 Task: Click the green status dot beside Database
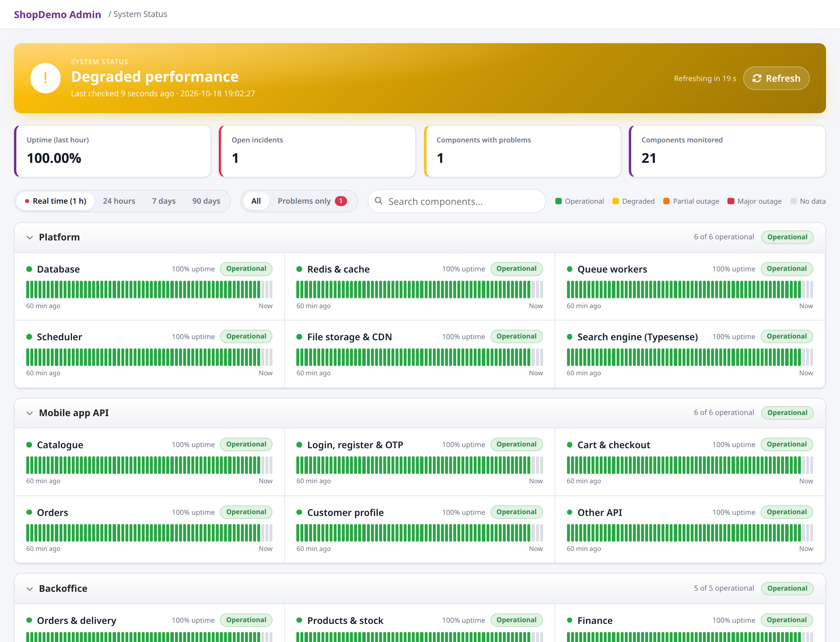(29, 269)
